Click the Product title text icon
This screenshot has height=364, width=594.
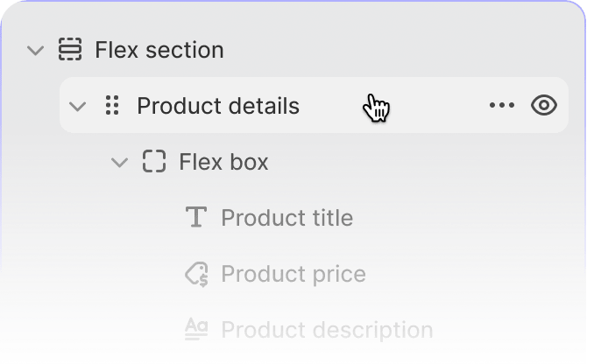click(x=196, y=217)
